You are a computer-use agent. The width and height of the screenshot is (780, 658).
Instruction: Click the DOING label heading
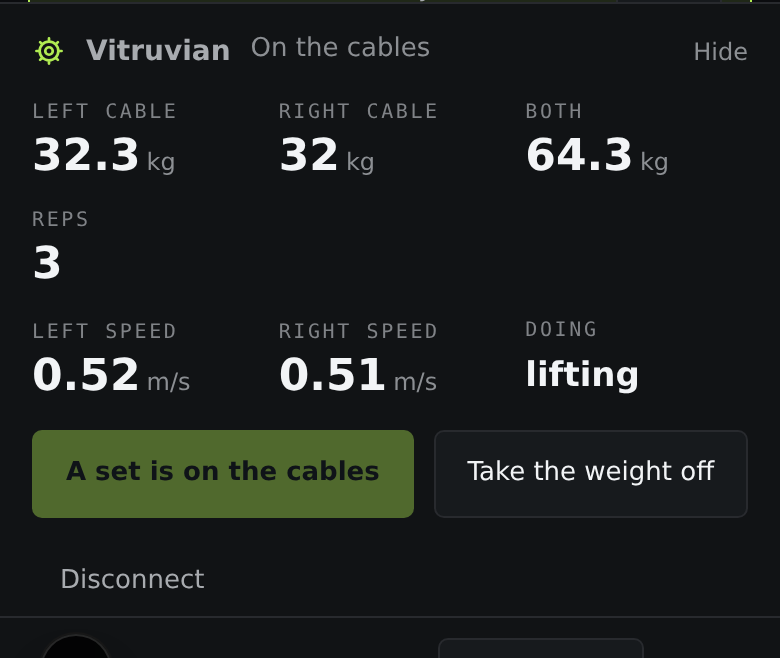coord(561,329)
